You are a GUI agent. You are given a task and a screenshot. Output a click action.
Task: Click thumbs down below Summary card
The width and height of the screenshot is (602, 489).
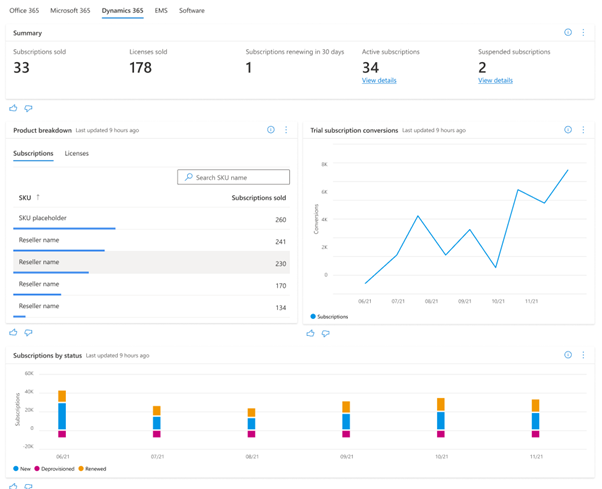coord(28,108)
